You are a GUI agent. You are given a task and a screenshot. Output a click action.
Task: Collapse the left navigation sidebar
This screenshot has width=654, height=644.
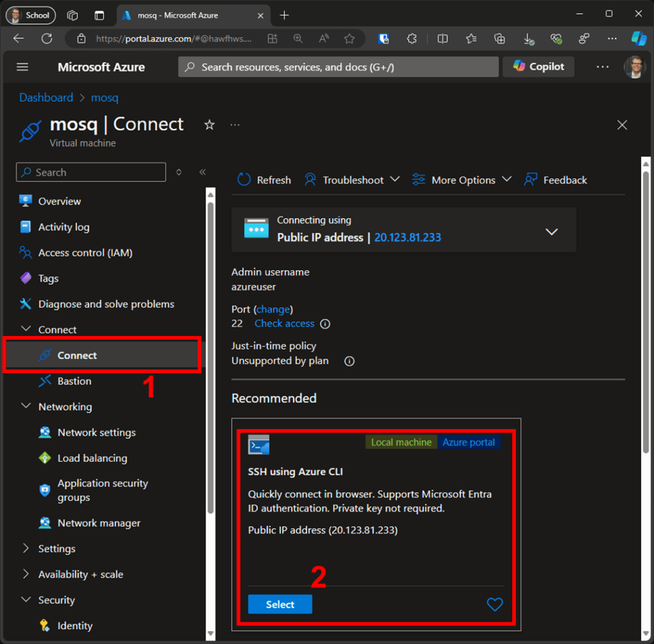(x=202, y=172)
